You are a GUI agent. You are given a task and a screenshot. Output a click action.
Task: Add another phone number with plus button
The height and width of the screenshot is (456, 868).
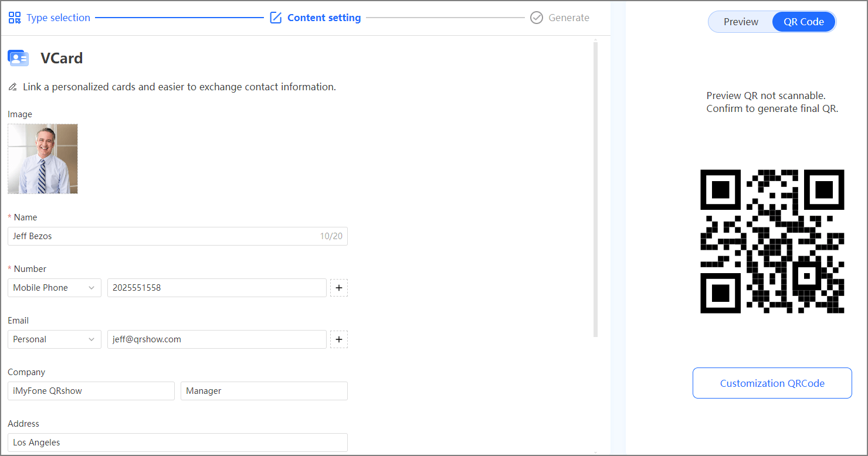click(339, 288)
